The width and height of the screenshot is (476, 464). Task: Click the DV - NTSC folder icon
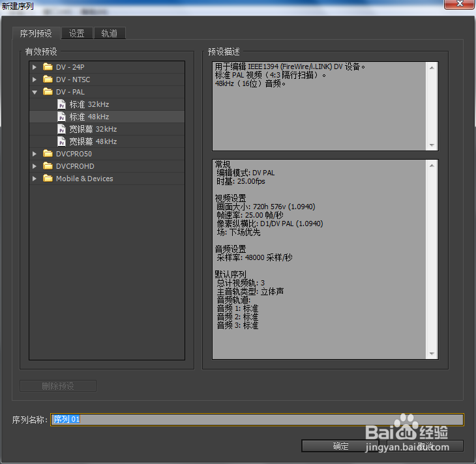pos(48,80)
